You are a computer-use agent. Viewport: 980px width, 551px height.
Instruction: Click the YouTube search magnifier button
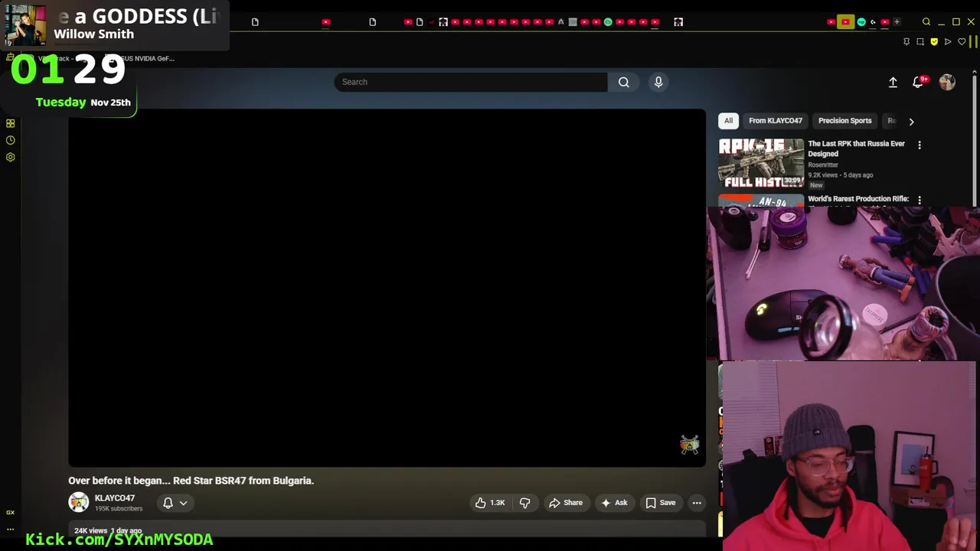[624, 82]
